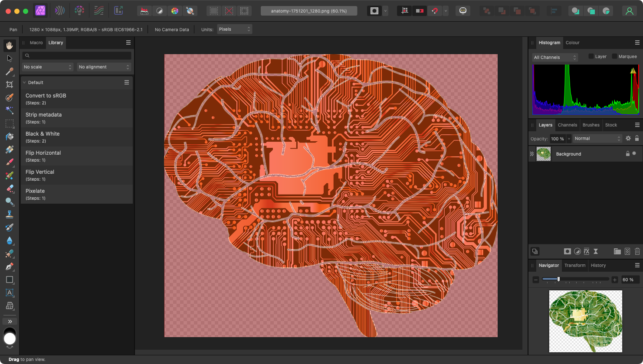Open the No alignment dropdown
This screenshot has height=364, width=643.
point(104,67)
